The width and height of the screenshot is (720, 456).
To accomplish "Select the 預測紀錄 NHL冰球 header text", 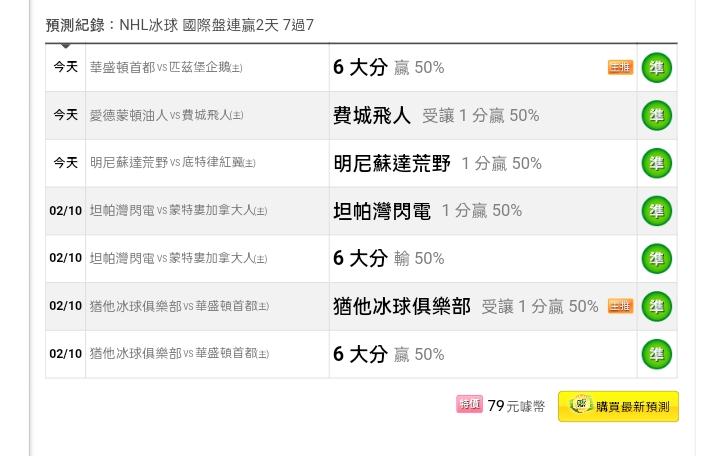I will coord(180,25).
